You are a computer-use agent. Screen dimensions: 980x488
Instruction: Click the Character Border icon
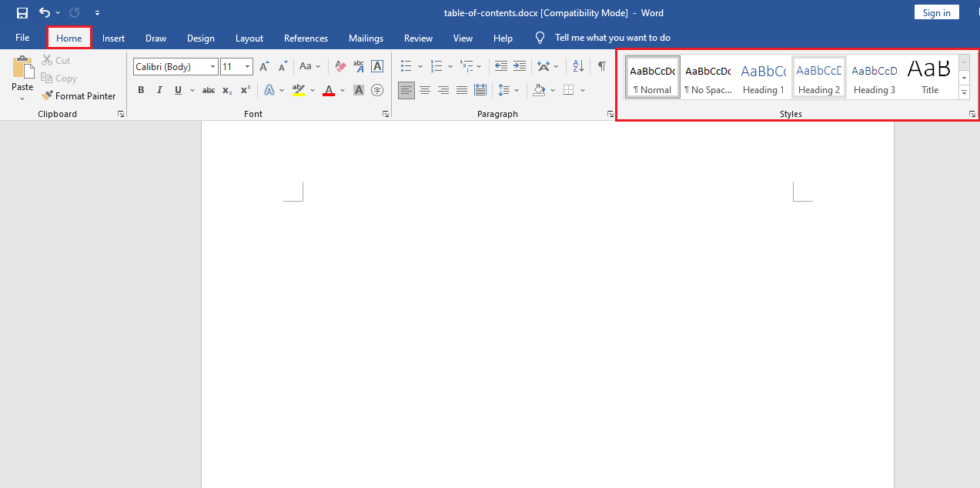(x=377, y=67)
